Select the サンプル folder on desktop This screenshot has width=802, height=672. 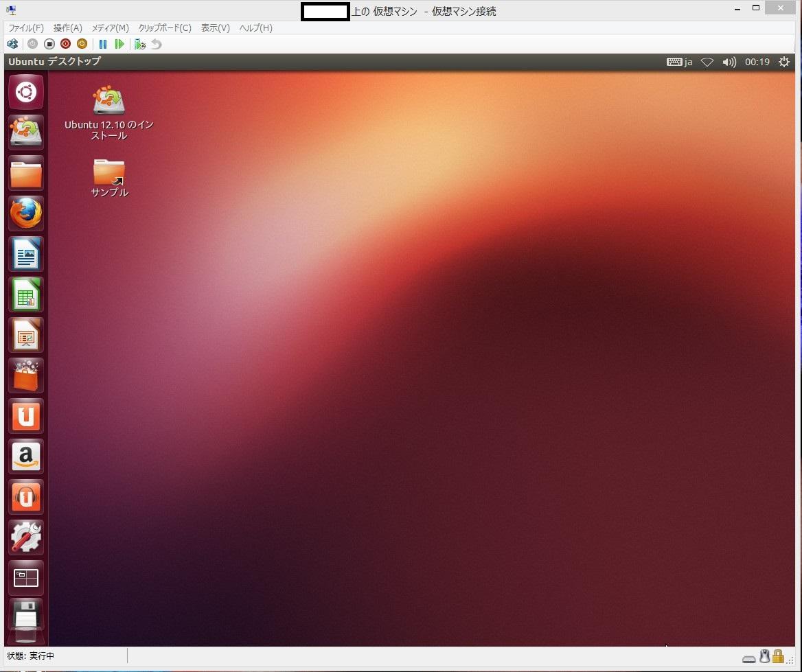[x=109, y=178]
